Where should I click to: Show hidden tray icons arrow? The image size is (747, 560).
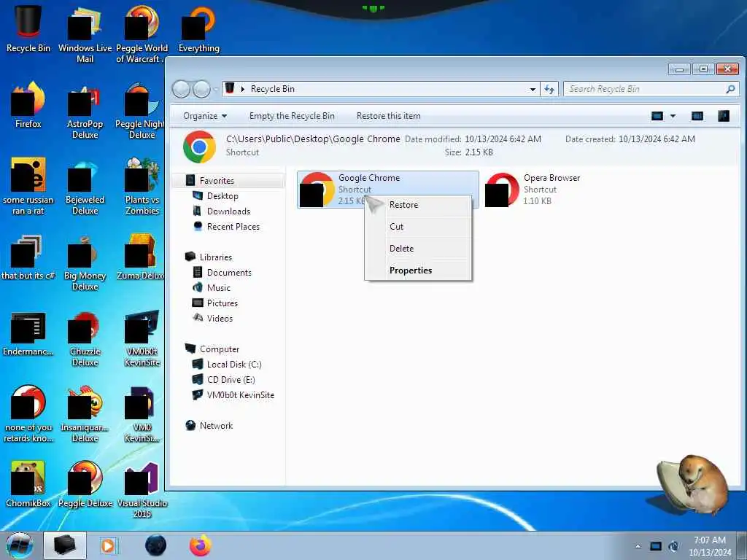(x=638, y=546)
